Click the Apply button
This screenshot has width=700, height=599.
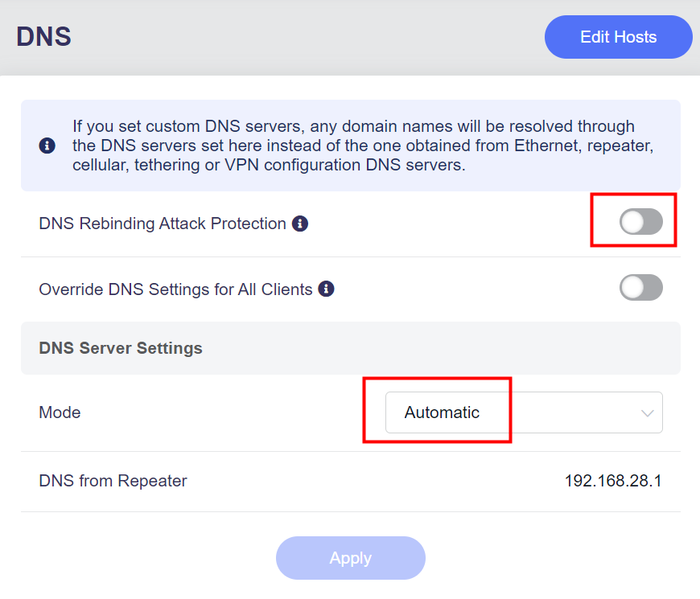click(351, 558)
